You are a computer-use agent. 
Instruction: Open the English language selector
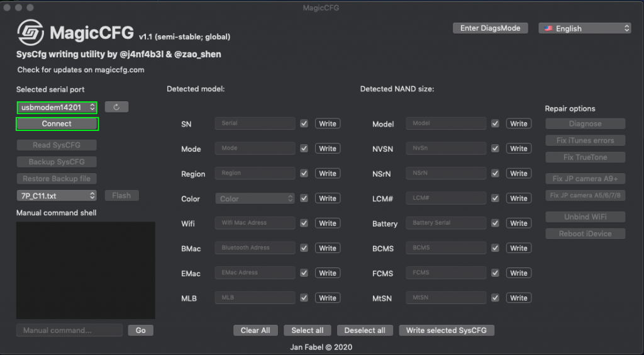[x=584, y=28]
